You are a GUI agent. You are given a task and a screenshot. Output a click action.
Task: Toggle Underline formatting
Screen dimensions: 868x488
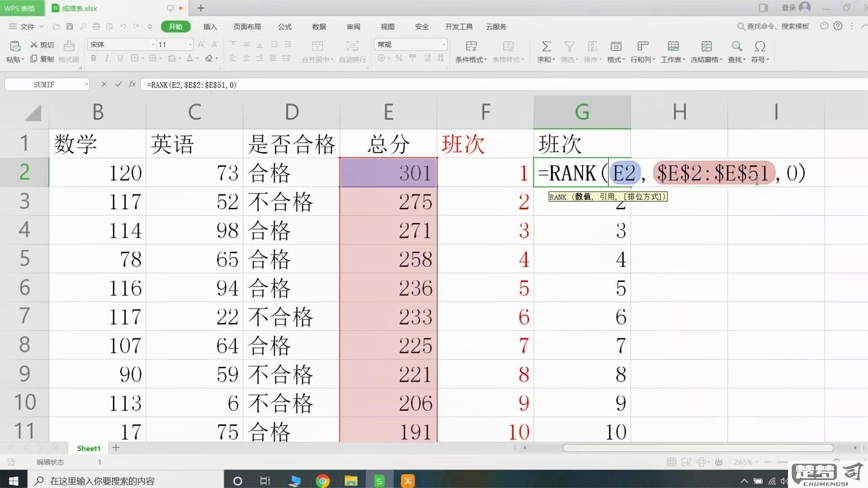[x=120, y=58]
